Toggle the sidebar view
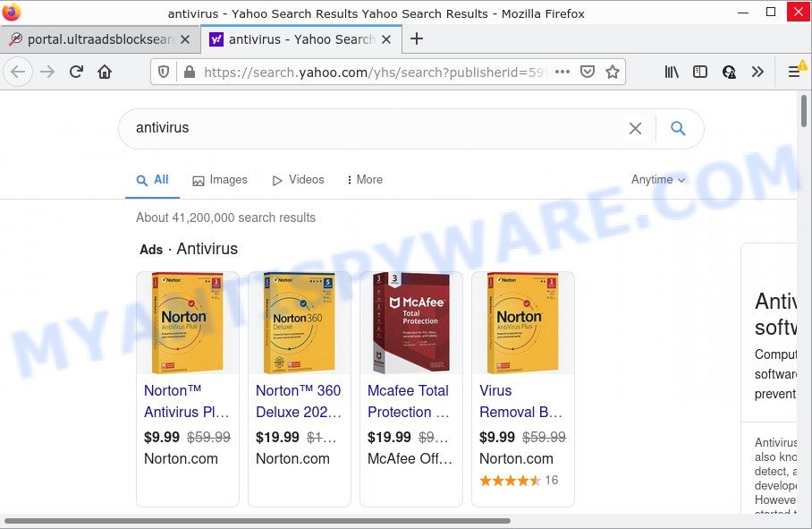812x529 pixels. click(x=700, y=72)
